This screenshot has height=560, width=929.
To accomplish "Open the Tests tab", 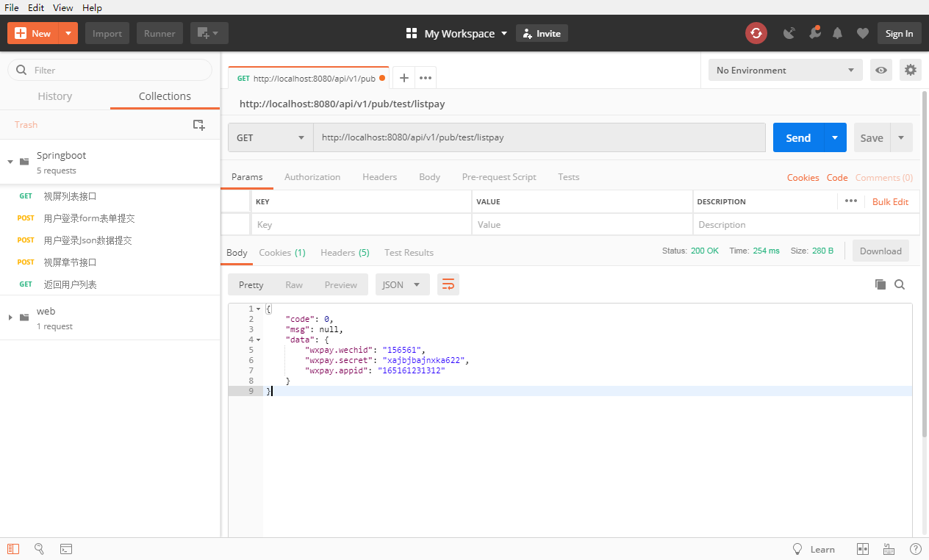I will pyautogui.click(x=568, y=177).
